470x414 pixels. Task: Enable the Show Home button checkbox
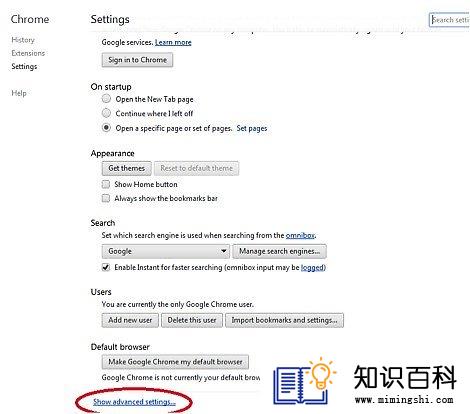[x=106, y=184]
